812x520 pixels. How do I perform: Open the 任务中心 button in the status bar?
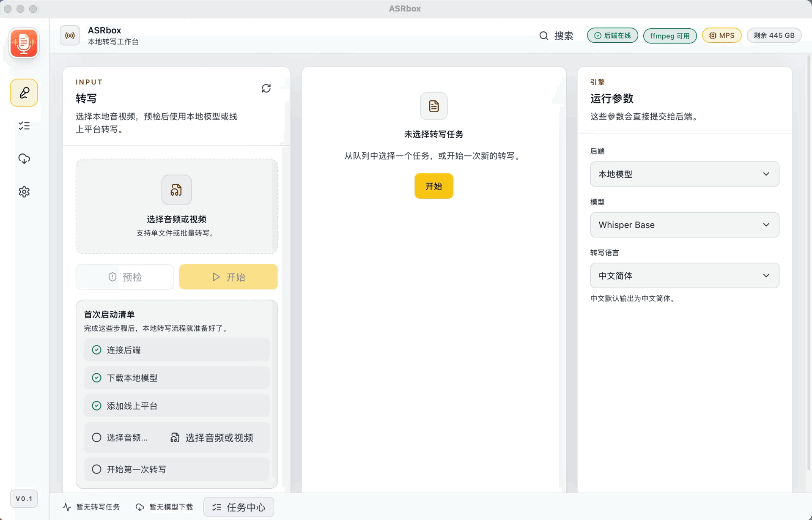click(239, 507)
